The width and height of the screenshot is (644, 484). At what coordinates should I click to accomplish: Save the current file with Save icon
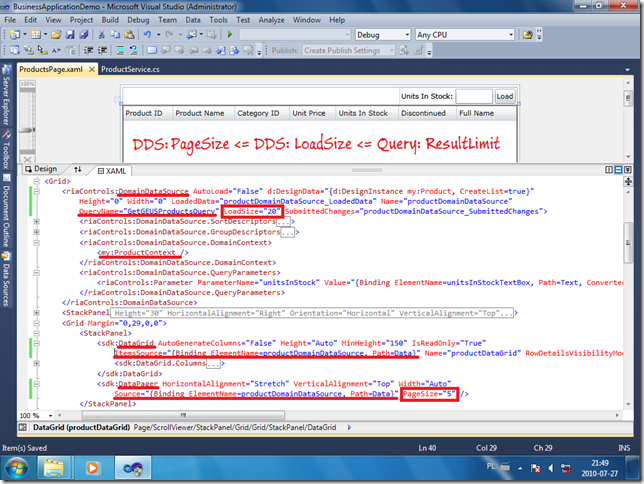(70, 35)
